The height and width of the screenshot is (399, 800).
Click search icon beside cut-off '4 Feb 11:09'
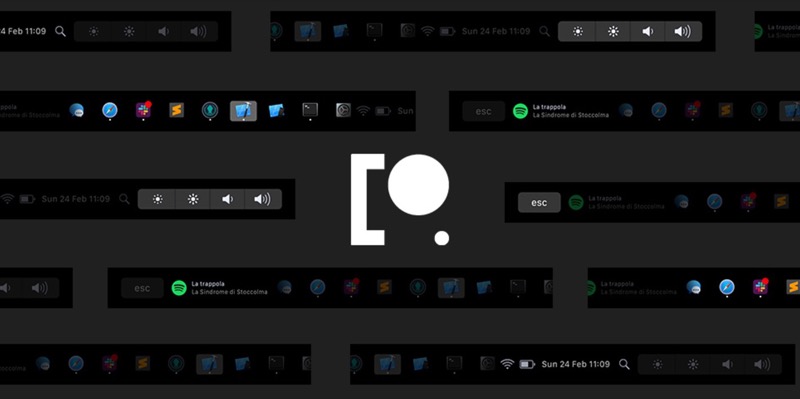tap(61, 31)
